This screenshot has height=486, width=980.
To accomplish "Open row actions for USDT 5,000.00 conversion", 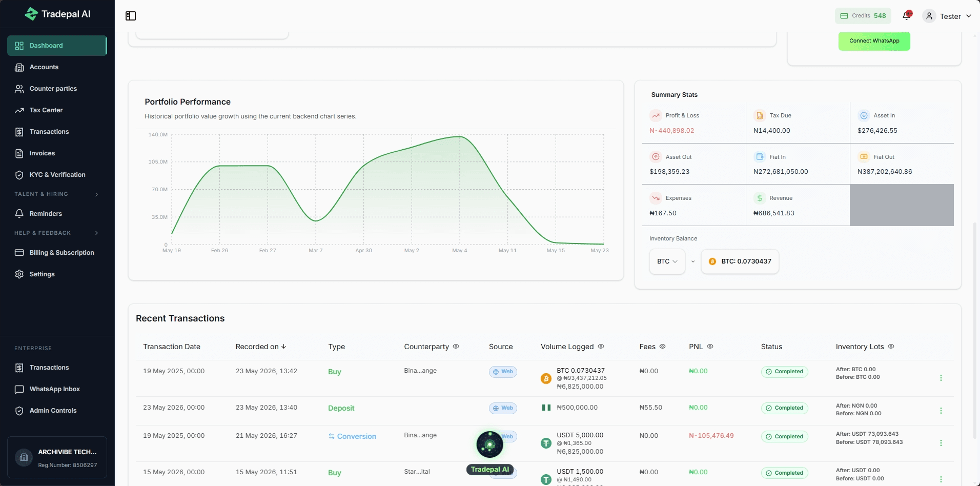I will pos(941,443).
